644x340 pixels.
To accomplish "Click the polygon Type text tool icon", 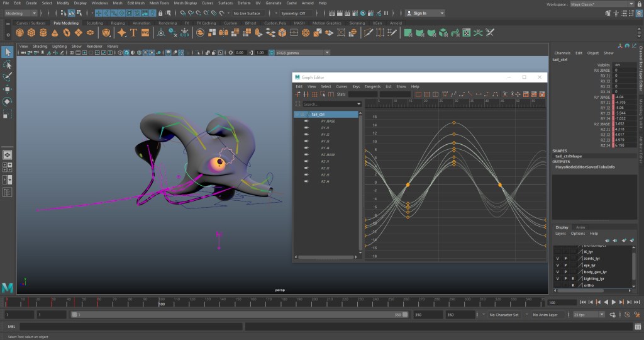I will pyautogui.click(x=133, y=33).
